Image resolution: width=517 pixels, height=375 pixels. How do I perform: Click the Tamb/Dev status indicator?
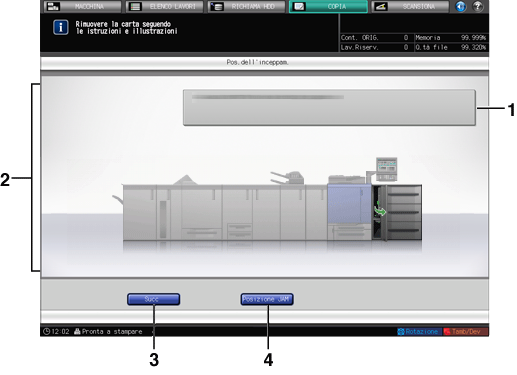coord(465,331)
